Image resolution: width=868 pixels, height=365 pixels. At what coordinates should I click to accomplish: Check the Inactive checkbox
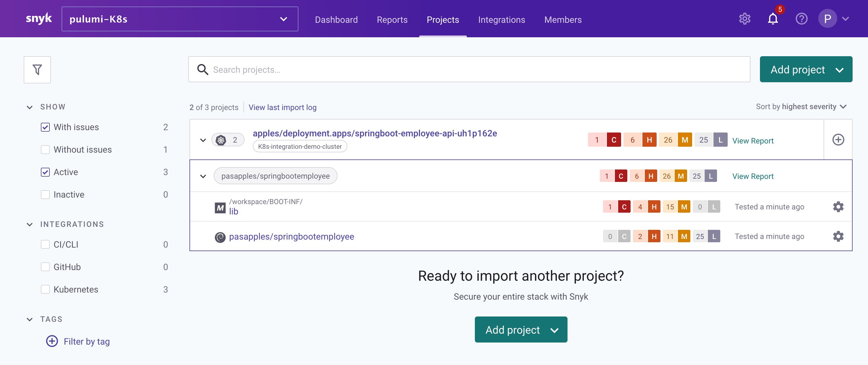[x=45, y=195]
